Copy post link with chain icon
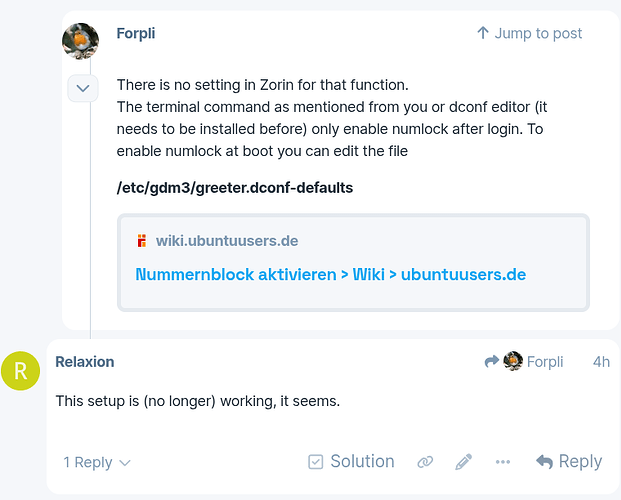621x500 pixels. pos(425,462)
